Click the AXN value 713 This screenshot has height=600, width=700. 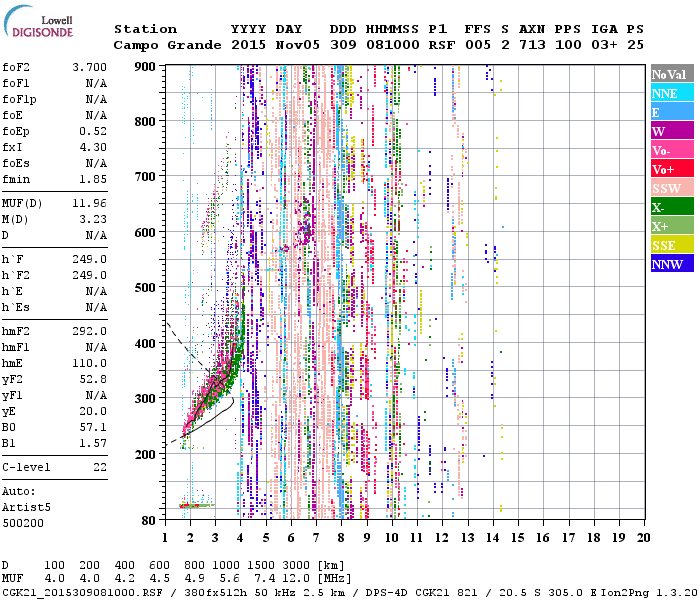click(x=532, y=45)
